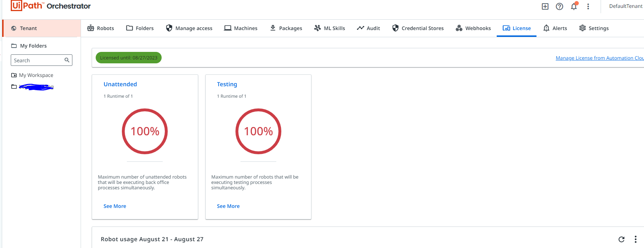Image resolution: width=644 pixels, height=248 pixels.
Task: Click '1 Runtime of 1' on Testing card
Action: pos(232,96)
